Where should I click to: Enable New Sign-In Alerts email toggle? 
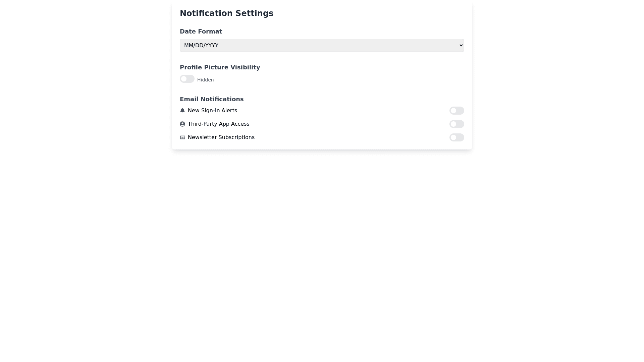[x=457, y=111]
